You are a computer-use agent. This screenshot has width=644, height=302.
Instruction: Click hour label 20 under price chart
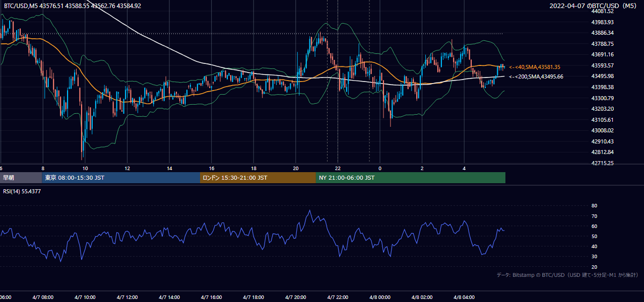coord(296,169)
